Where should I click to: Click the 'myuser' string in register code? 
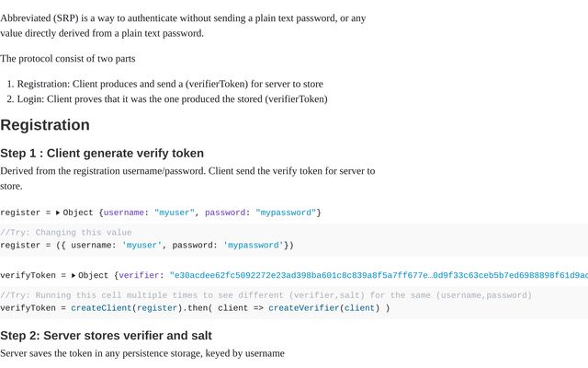141,246
